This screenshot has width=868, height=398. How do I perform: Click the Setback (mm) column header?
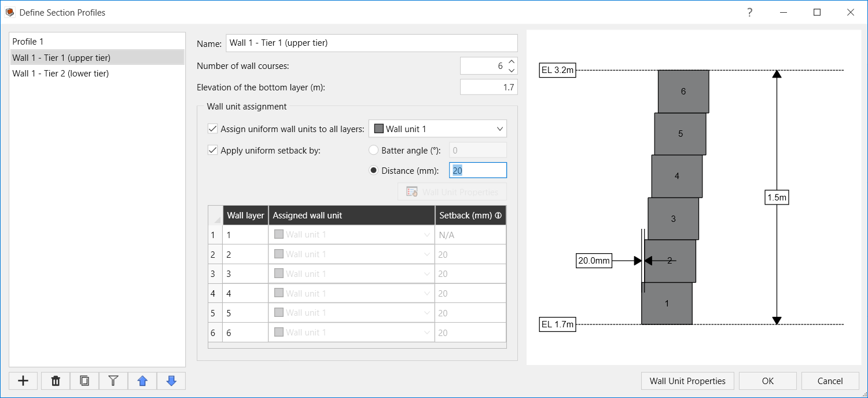pos(470,215)
